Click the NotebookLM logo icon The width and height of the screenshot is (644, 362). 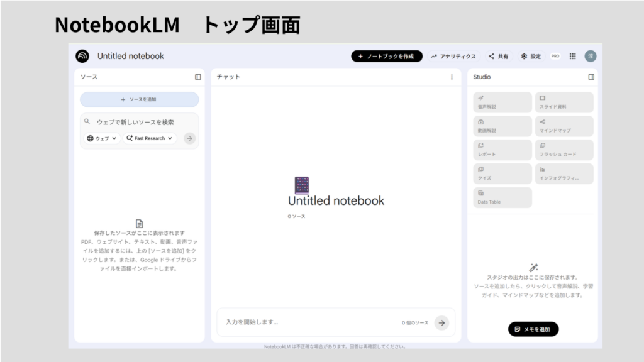click(x=82, y=56)
